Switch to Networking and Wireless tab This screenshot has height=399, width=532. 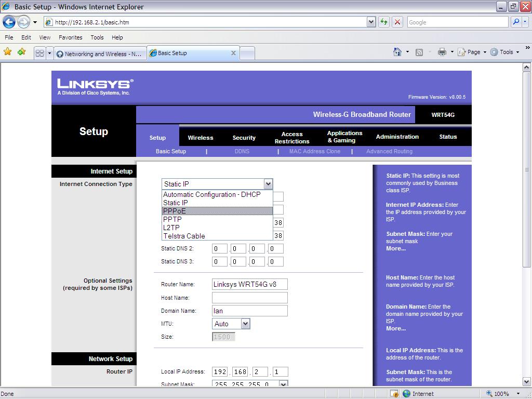point(100,54)
